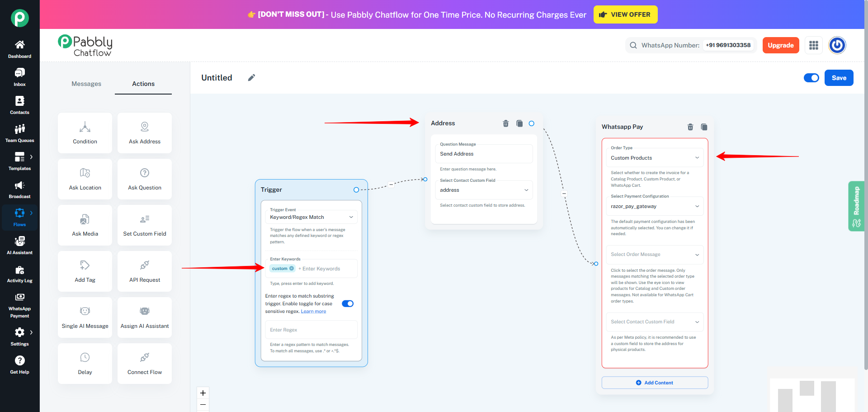Add a Delay action block
868x412 pixels.
click(85, 364)
